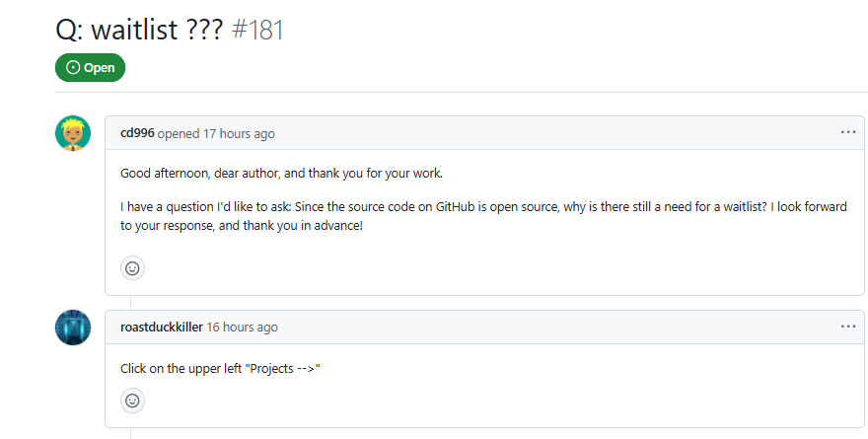Open cd996 username link

(x=137, y=133)
